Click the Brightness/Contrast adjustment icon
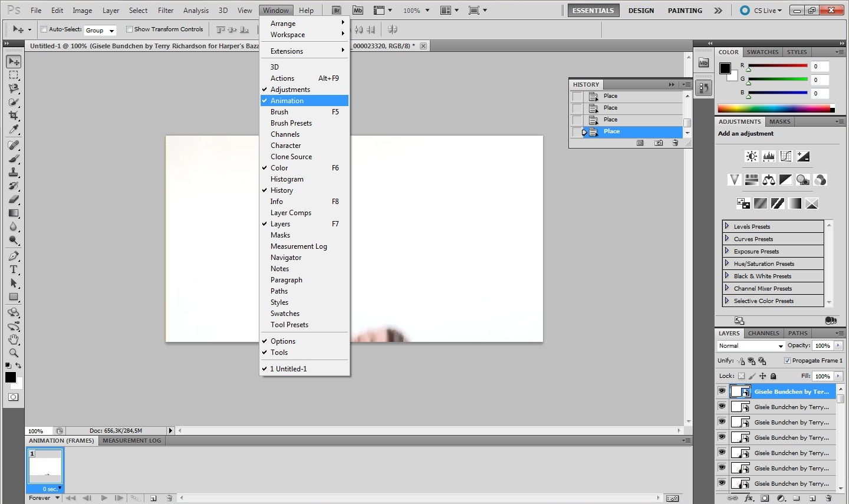Viewport: 849px width, 504px height. click(x=751, y=156)
